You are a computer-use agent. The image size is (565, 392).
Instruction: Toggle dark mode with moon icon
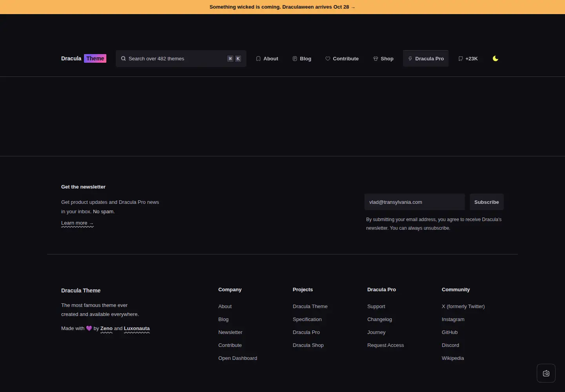[496, 58]
